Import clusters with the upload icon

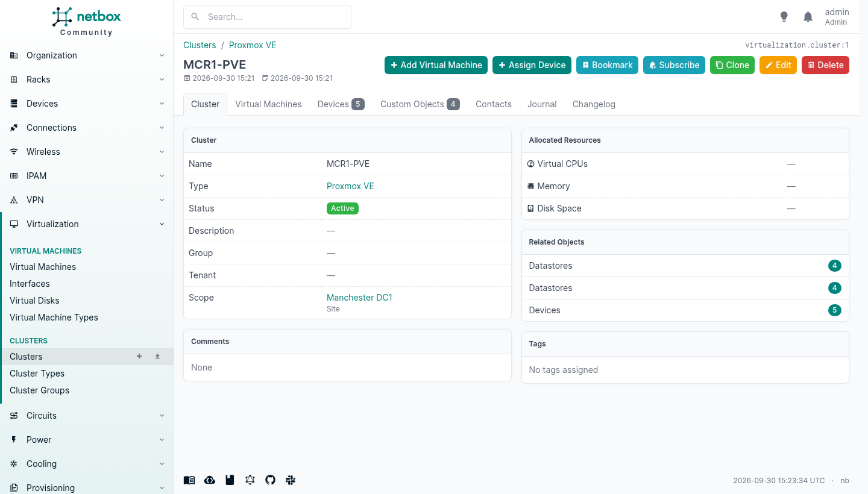tap(157, 357)
